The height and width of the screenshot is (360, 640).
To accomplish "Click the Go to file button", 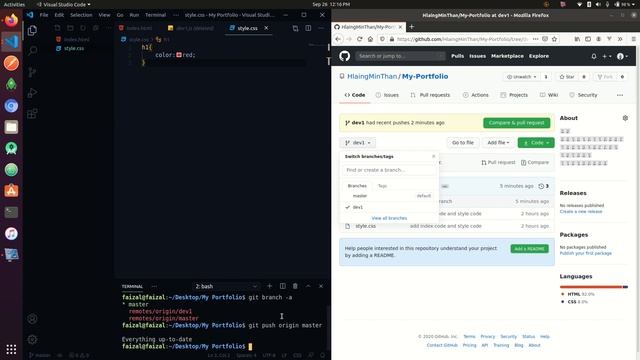I will tap(463, 143).
